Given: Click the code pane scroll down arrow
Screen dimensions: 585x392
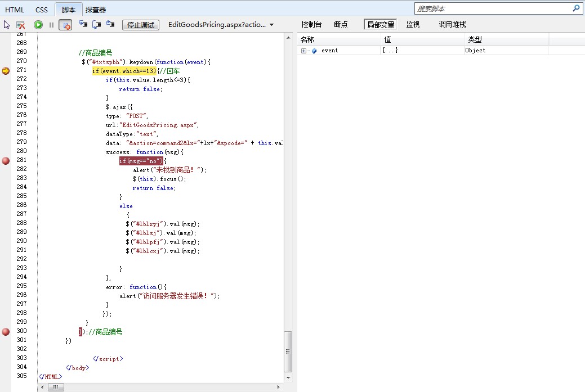Looking at the screenshot, I should click(288, 378).
